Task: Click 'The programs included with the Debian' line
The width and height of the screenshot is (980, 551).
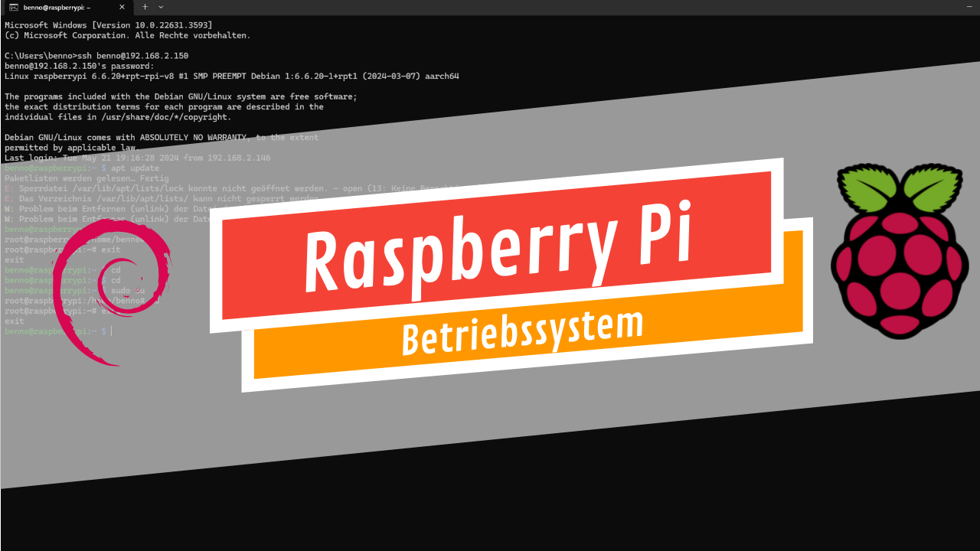Action: pos(181,96)
